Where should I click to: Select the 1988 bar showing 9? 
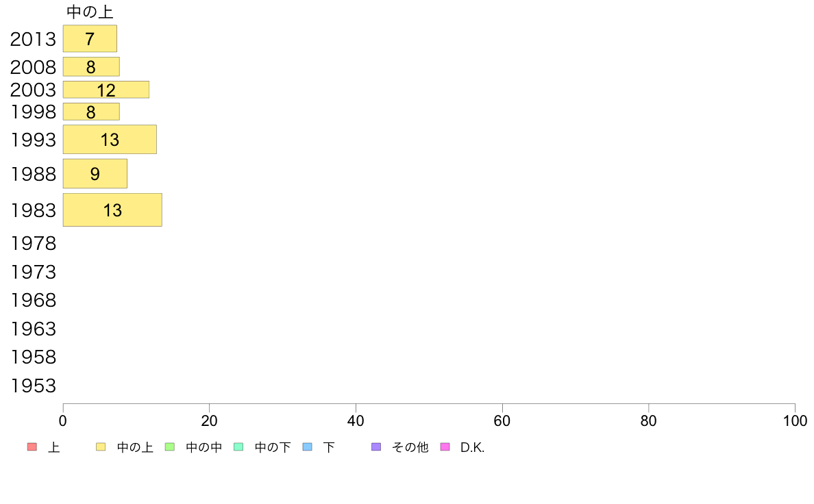[95, 173]
